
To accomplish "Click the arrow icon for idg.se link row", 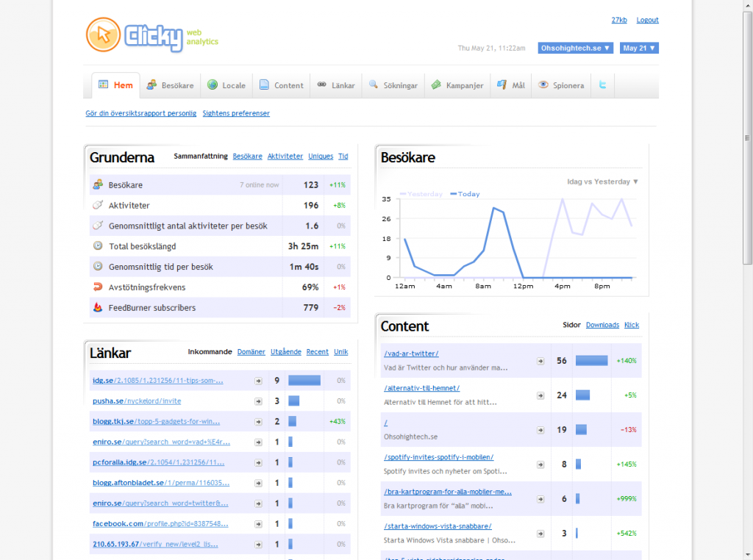I will (258, 381).
